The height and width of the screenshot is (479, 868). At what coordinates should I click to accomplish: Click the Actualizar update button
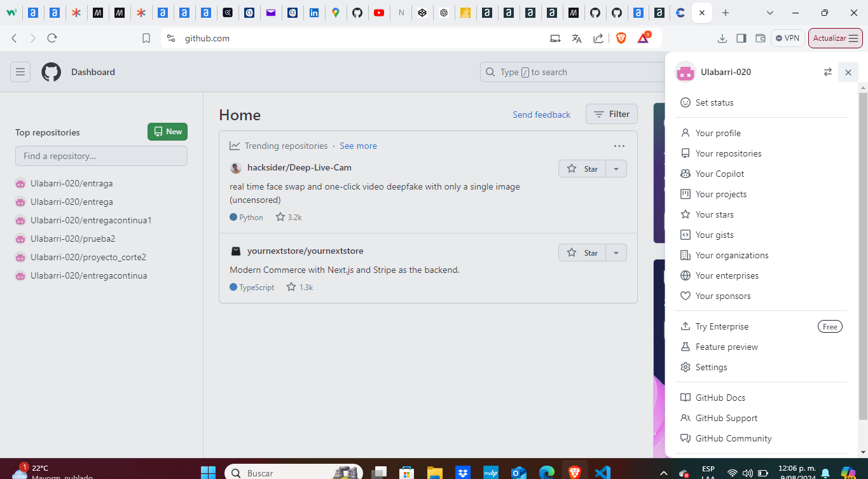[836, 38]
